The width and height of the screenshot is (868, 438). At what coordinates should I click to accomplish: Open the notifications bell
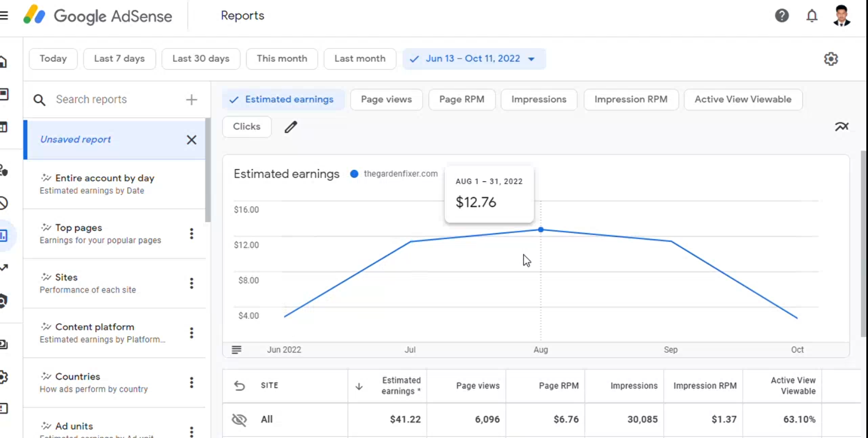pos(812,15)
